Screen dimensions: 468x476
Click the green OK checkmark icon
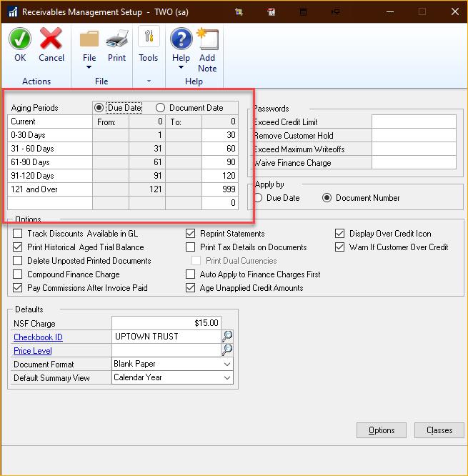20,39
